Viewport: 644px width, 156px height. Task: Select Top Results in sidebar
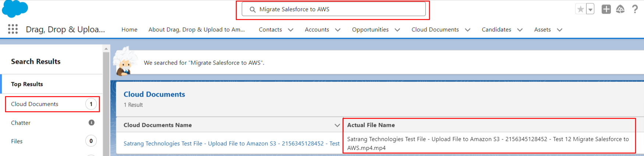point(52,84)
